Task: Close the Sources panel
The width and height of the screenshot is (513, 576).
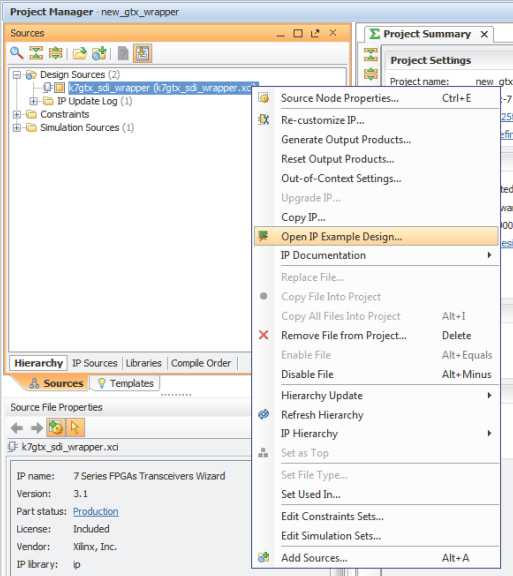Action: pos(333,33)
